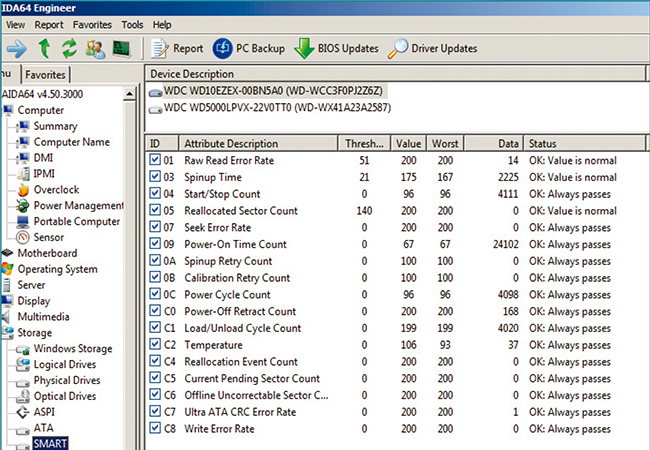Open Logical Drives tree item

(65, 365)
